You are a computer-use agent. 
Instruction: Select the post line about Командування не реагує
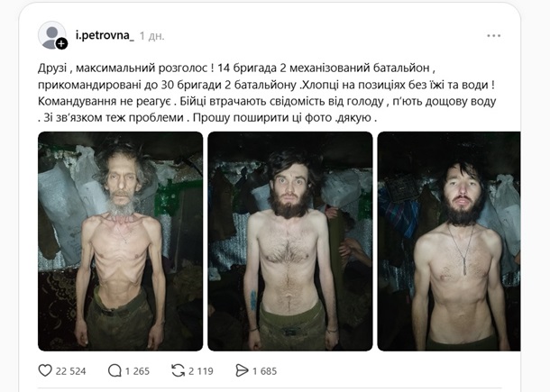click(x=267, y=101)
